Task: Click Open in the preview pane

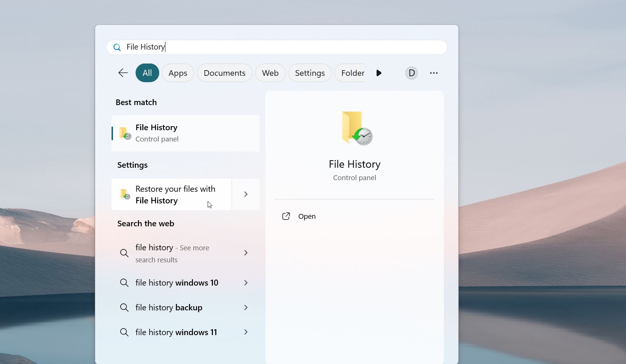Action: 307,217
